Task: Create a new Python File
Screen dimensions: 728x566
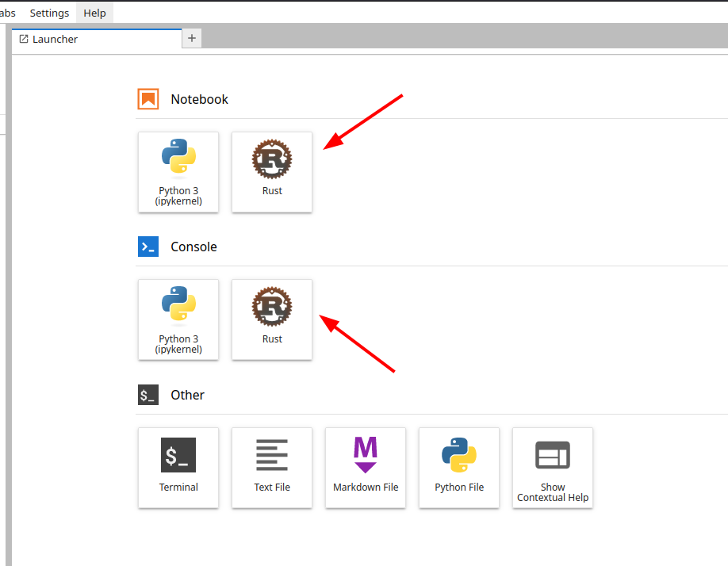Action: click(x=459, y=467)
